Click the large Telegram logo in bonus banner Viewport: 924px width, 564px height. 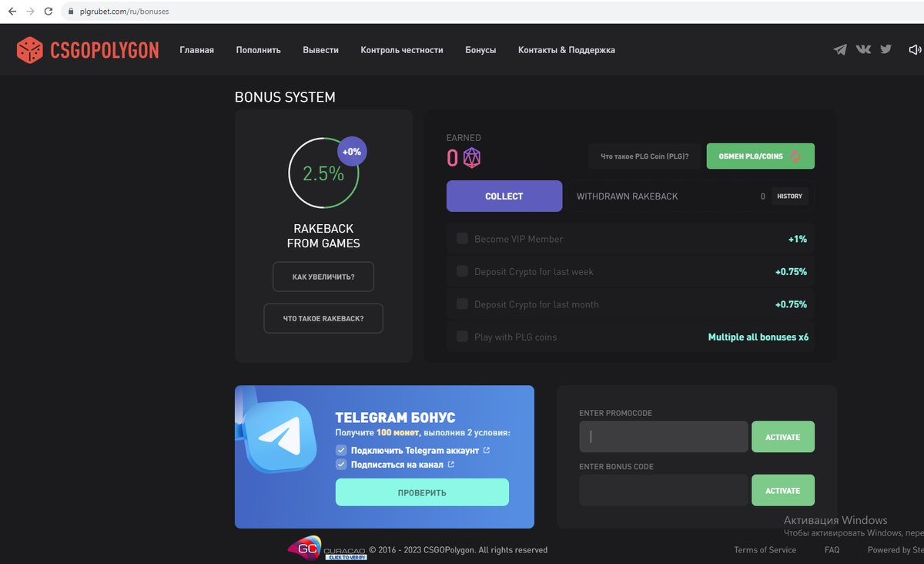(x=280, y=435)
